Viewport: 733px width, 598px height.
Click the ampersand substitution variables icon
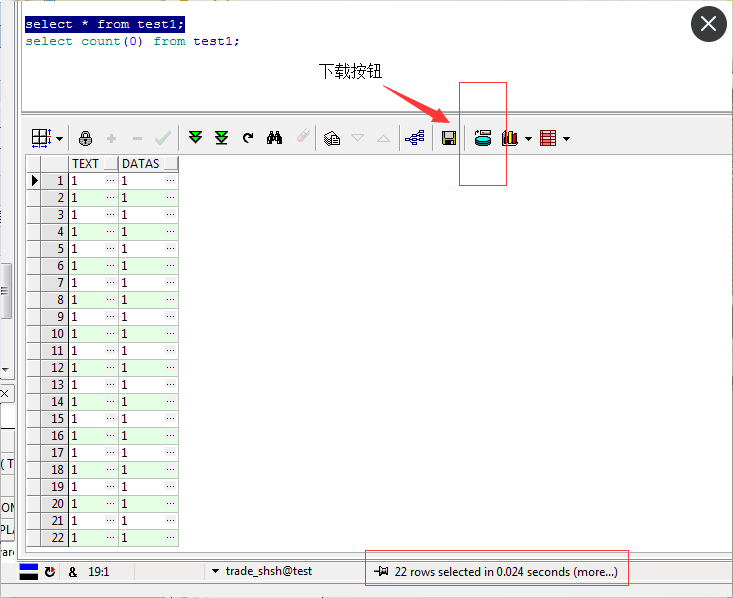point(73,572)
